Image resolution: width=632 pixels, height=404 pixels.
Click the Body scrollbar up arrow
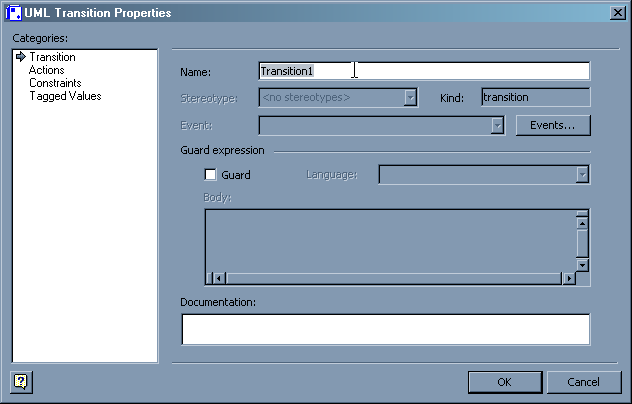(582, 216)
